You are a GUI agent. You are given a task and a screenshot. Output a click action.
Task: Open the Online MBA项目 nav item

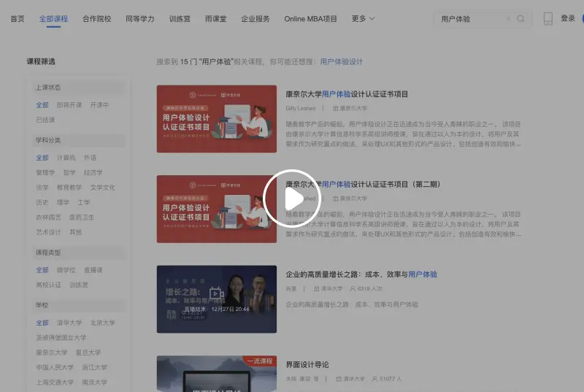point(310,18)
